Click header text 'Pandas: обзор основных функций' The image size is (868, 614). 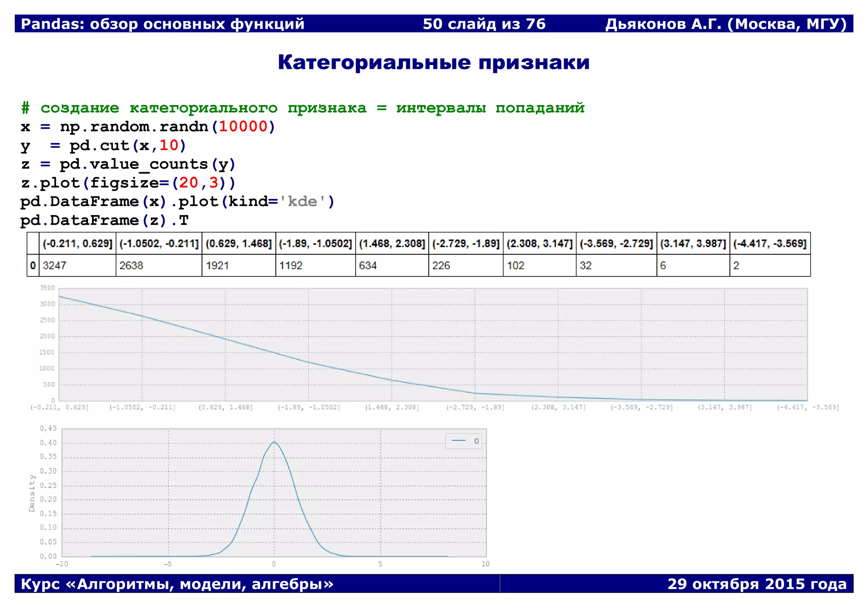tap(163, 24)
